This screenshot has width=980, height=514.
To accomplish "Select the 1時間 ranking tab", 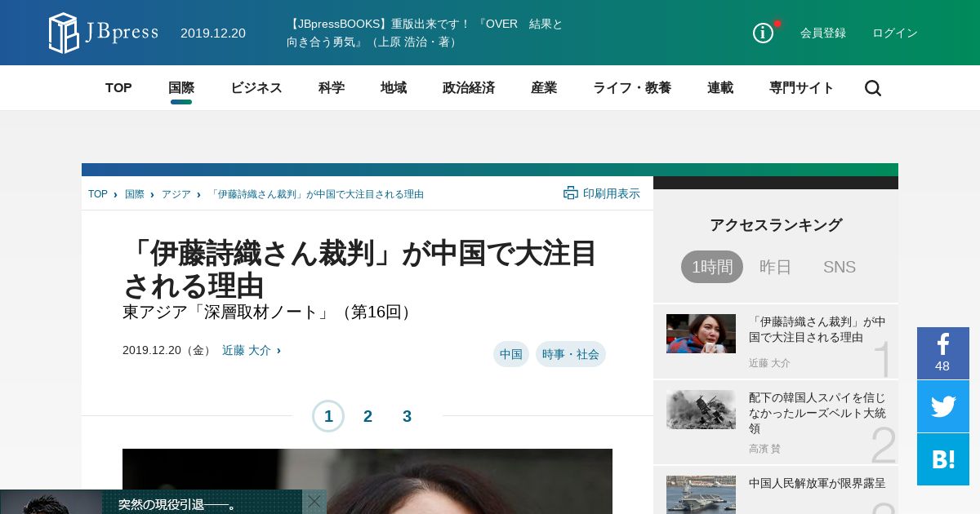I will (712, 267).
